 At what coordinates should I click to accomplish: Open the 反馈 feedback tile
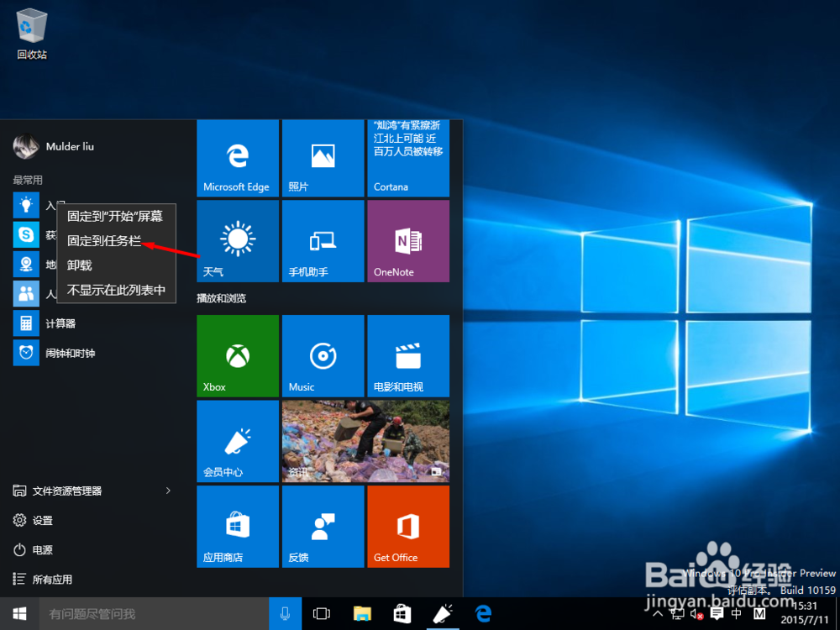323,527
